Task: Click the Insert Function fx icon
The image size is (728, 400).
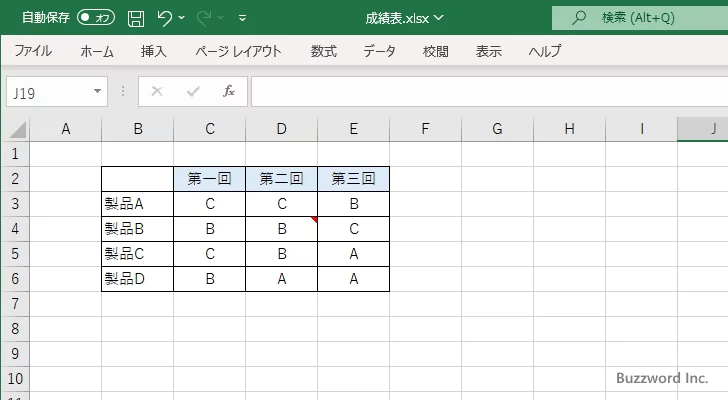Action: pyautogui.click(x=229, y=91)
